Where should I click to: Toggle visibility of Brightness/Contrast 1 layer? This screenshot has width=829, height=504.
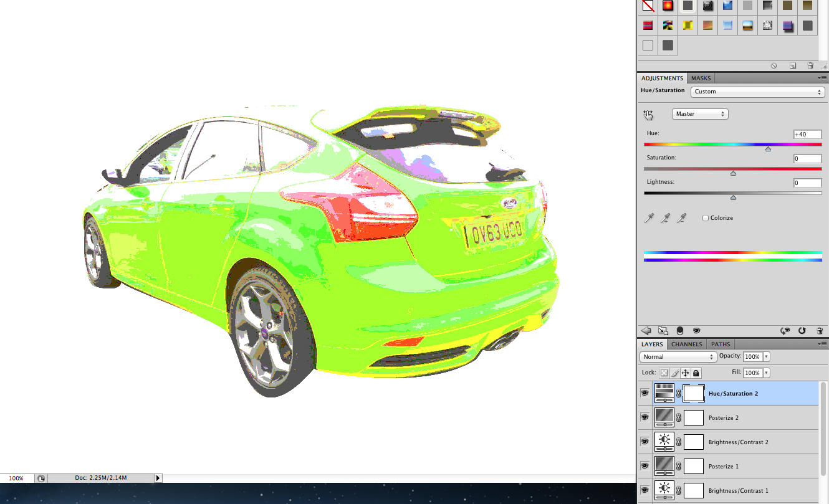645,490
